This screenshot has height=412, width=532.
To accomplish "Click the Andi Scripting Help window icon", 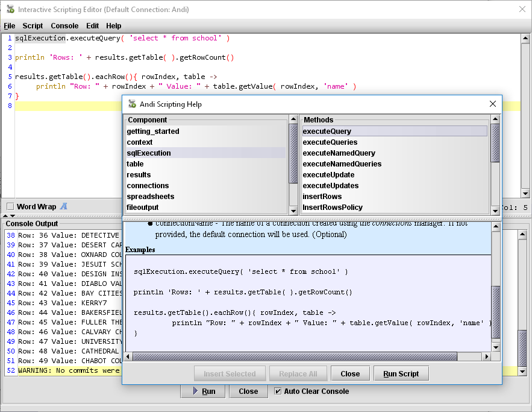I will point(132,104).
